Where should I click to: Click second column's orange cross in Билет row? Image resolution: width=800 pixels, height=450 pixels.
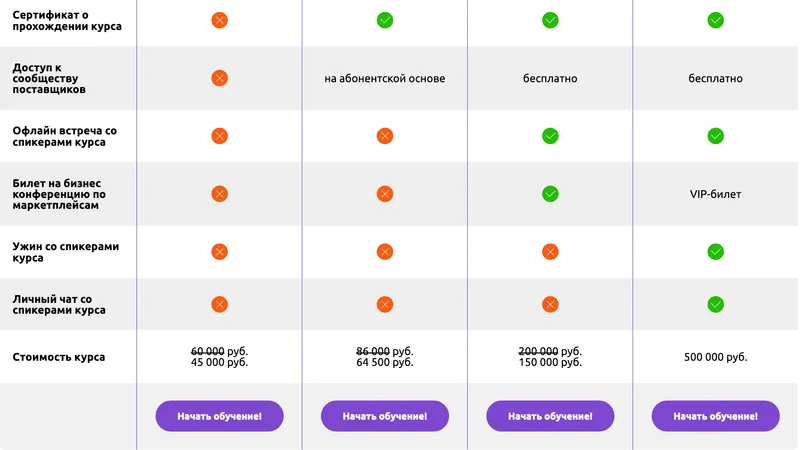385,194
